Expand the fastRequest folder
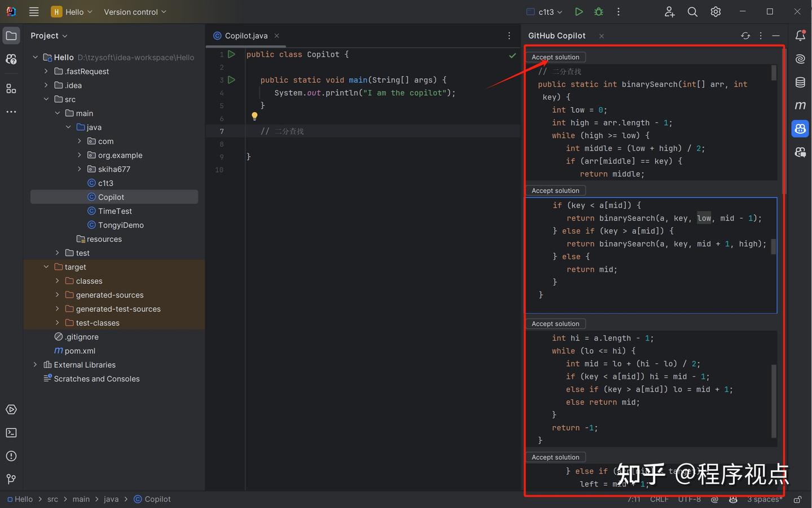 click(46, 71)
